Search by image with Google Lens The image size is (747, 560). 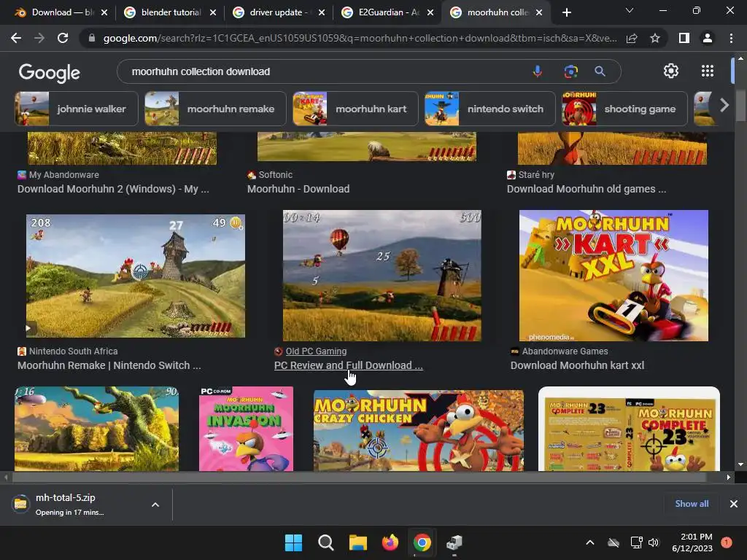(x=570, y=71)
